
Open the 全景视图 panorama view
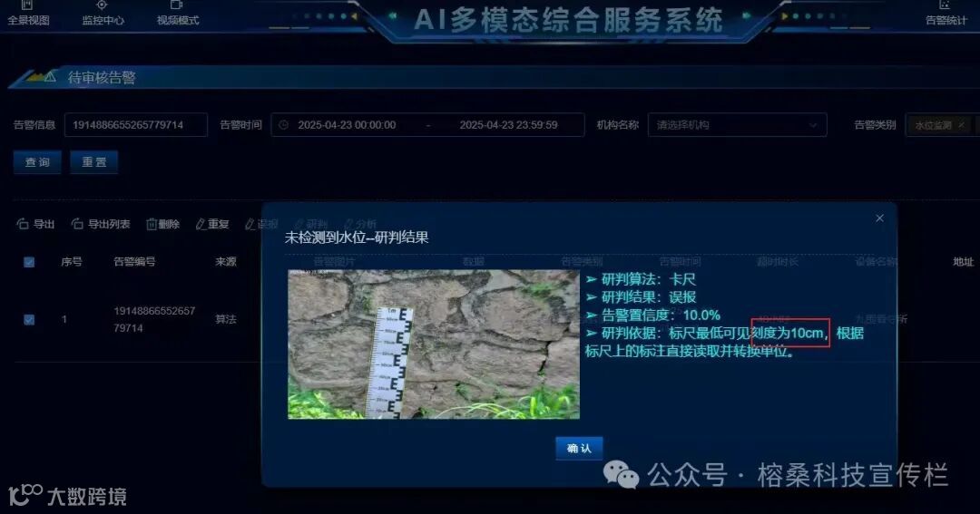point(28,14)
